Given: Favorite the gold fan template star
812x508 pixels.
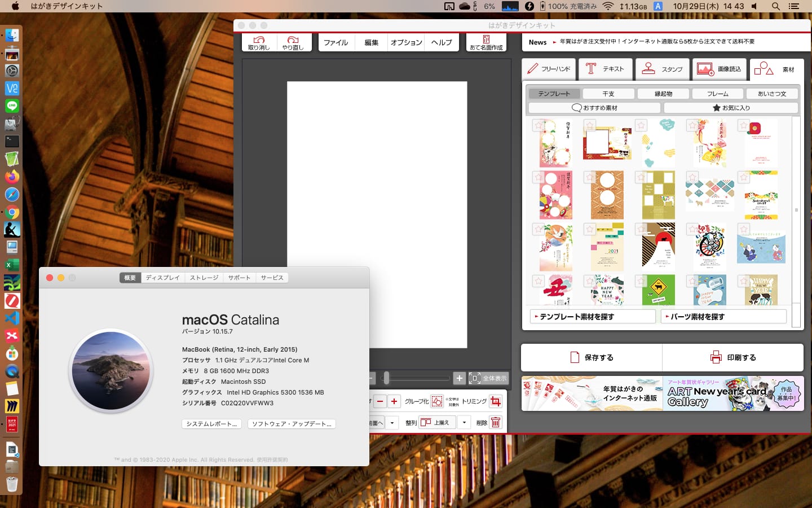Looking at the screenshot, I should [692, 125].
